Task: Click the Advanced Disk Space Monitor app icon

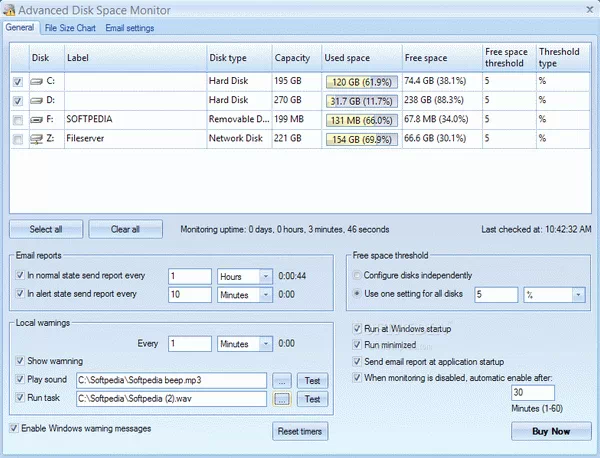Action: point(9,10)
